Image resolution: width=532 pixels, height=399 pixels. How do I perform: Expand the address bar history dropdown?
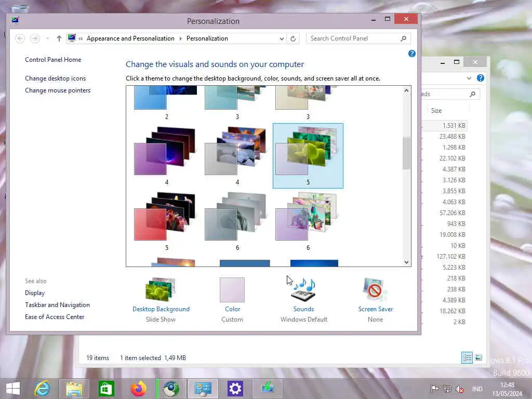click(282, 38)
